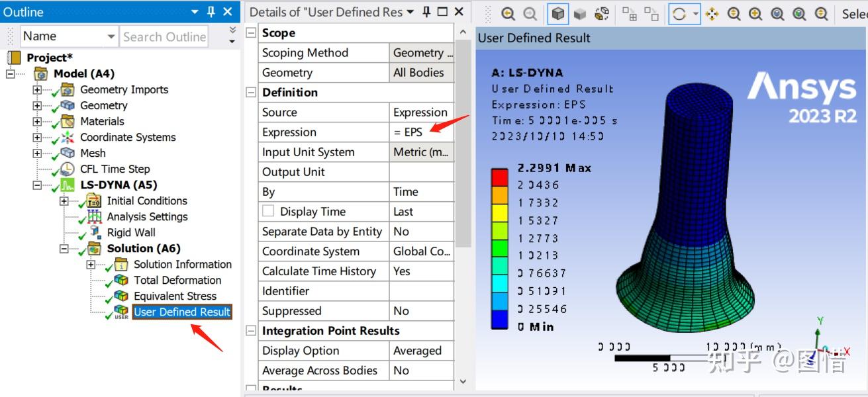Click the first yellow magnifier zoom icon
868x397 pixels.
click(734, 13)
